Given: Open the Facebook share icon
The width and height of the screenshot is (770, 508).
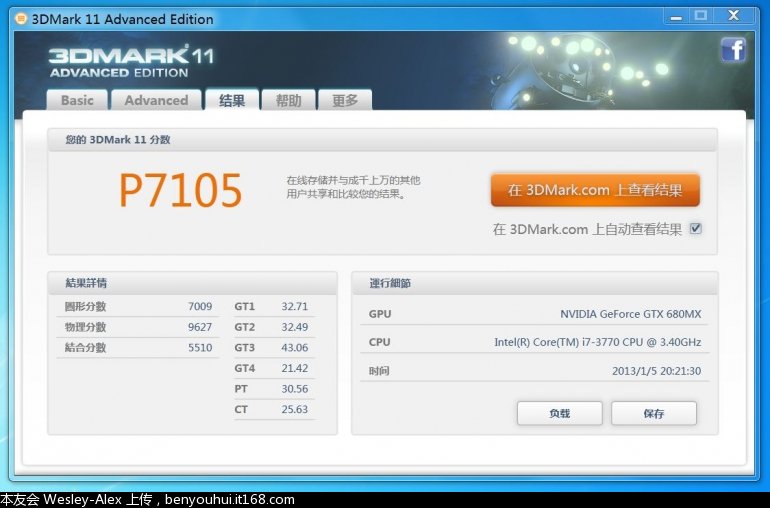Looking at the screenshot, I should pos(733,50).
